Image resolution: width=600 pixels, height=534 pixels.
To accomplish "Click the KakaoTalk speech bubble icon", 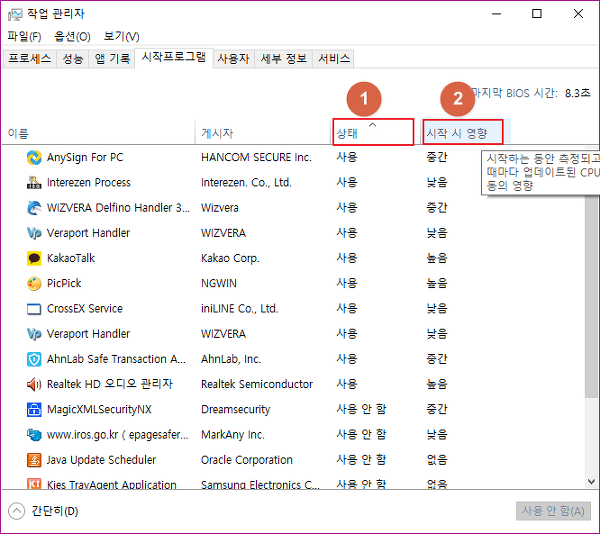I will [x=34, y=259].
